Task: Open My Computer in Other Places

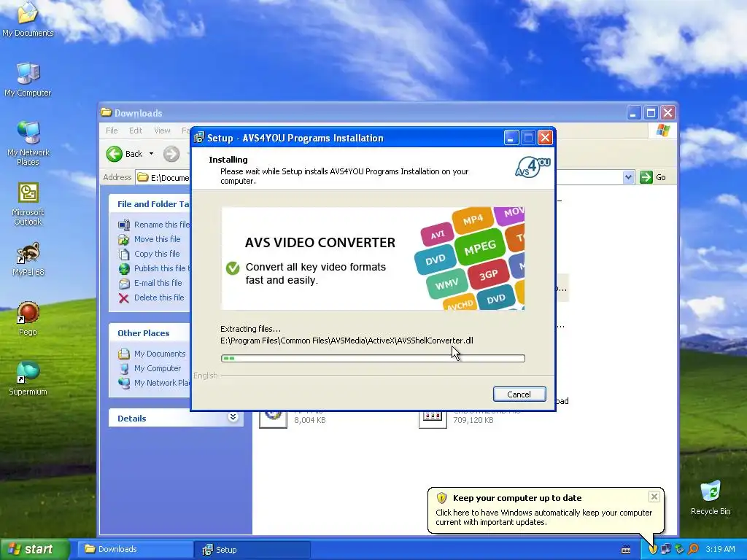Action: pyautogui.click(x=158, y=368)
